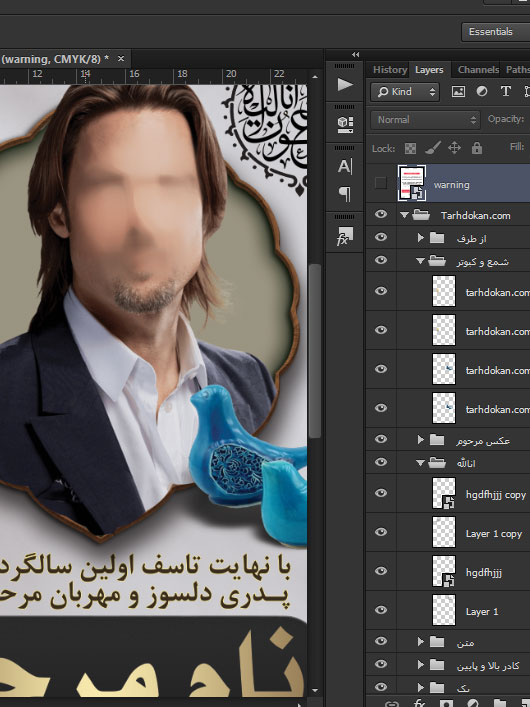Viewport: 530px width, 707px height.
Task: Hide the متن group
Action: pos(381,641)
